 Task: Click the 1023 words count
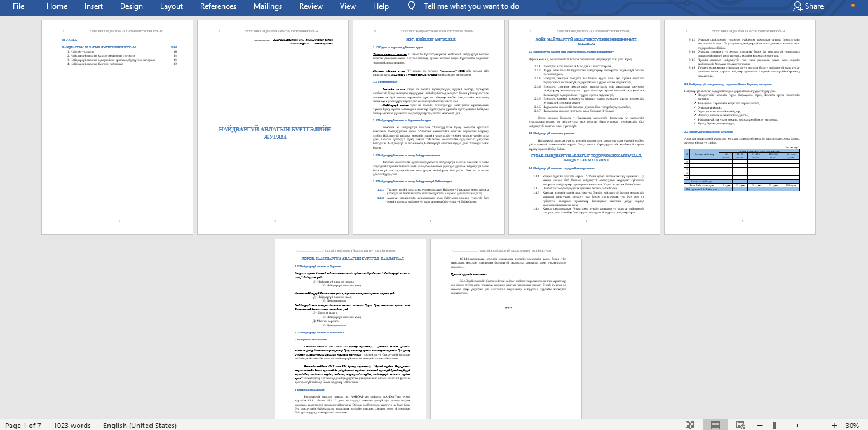pyautogui.click(x=72, y=425)
